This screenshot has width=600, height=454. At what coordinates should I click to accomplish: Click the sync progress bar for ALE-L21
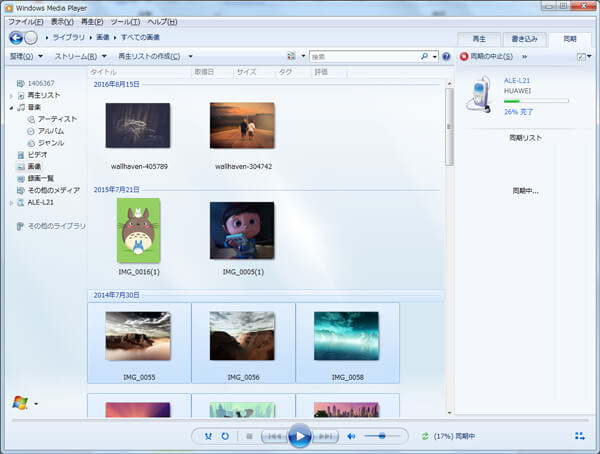pos(536,101)
